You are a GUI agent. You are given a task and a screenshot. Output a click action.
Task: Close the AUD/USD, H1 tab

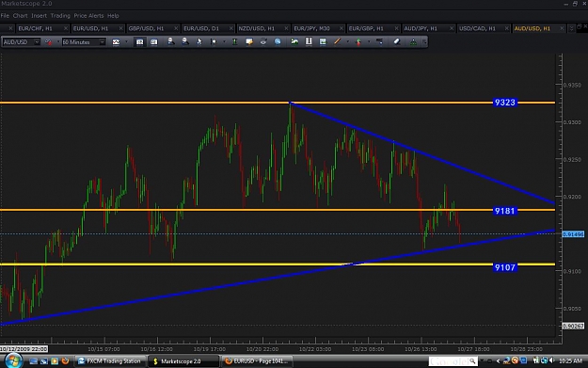pos(562,28)
